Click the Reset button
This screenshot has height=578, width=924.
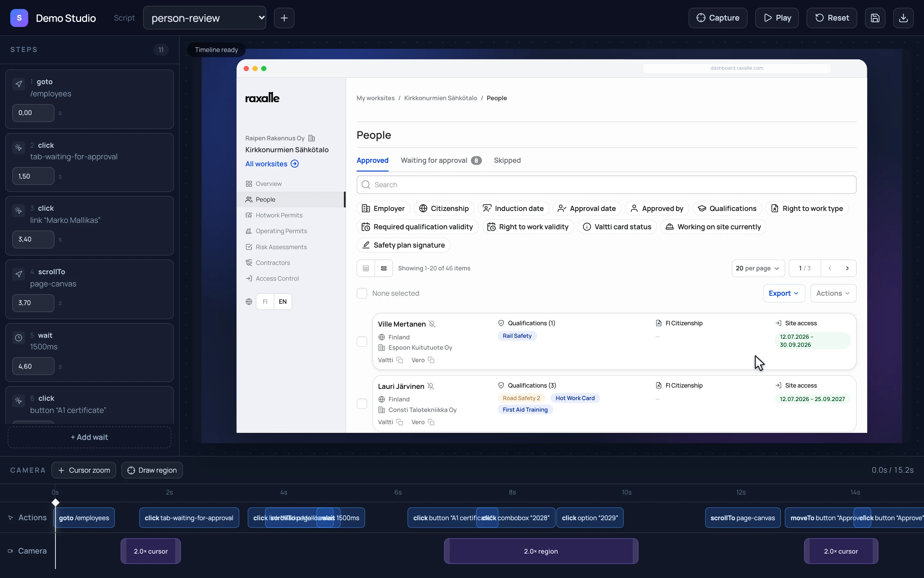pos(832,18)
